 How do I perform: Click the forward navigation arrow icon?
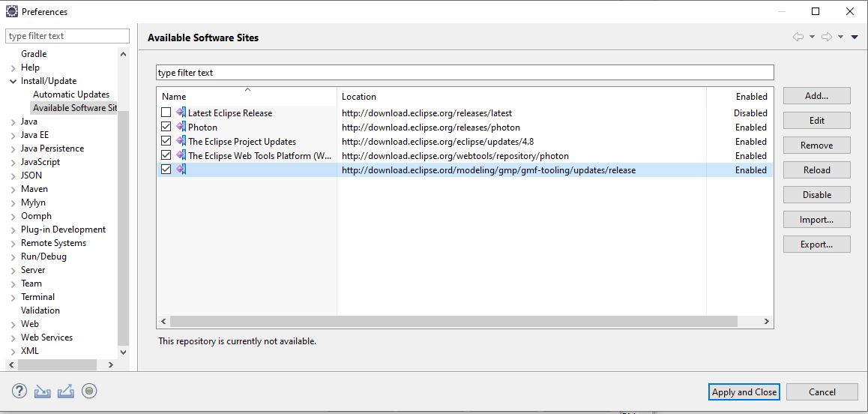(827, 37)
